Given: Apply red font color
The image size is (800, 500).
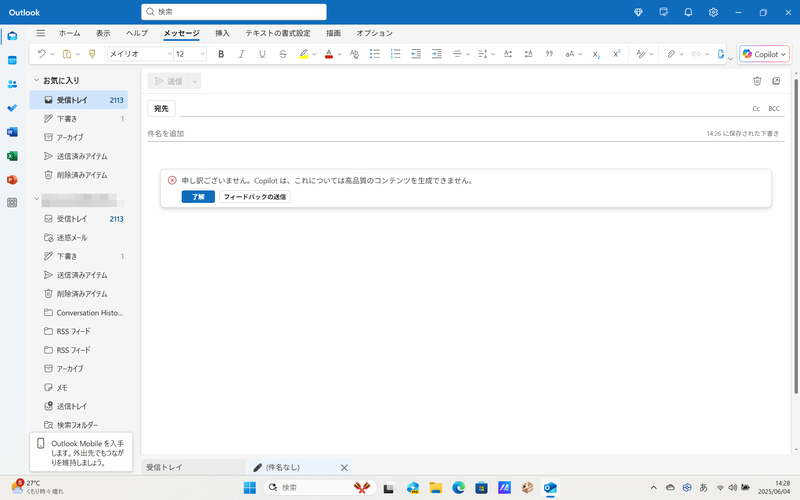Looking at the screenshot, I should click(x=329, y=54).
